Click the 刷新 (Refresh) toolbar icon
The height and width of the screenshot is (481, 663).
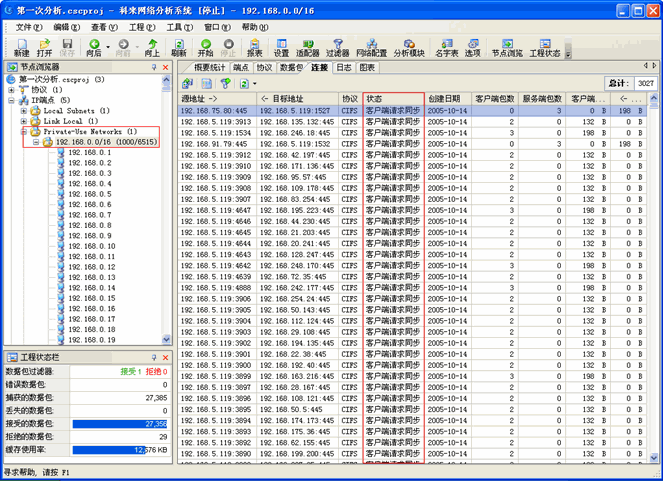179,47
